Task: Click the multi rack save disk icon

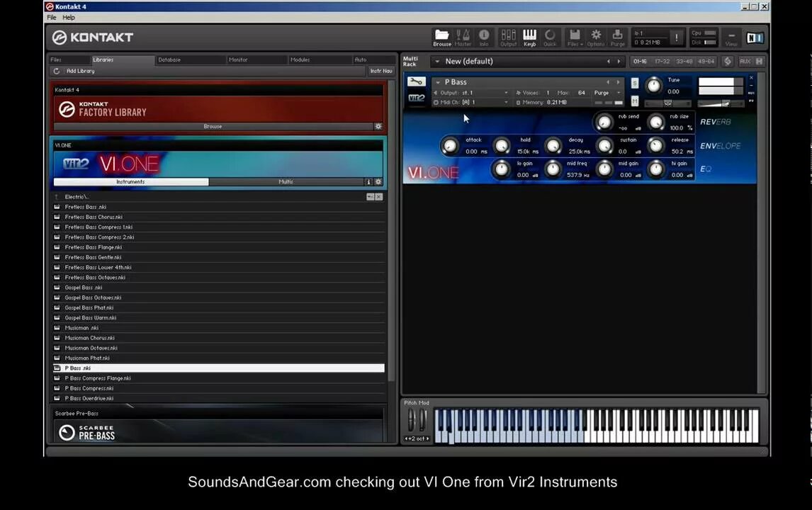Action: pos(759,61)
